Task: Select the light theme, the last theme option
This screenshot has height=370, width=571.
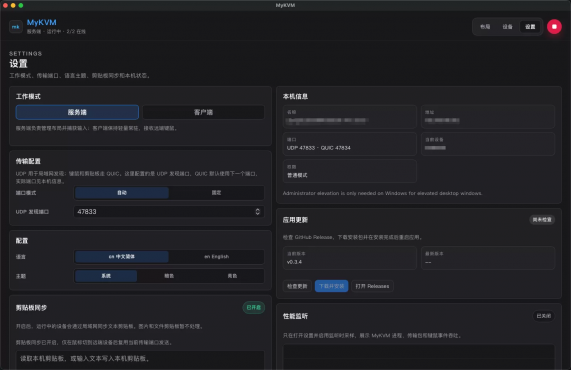Action: click(232, 276)
